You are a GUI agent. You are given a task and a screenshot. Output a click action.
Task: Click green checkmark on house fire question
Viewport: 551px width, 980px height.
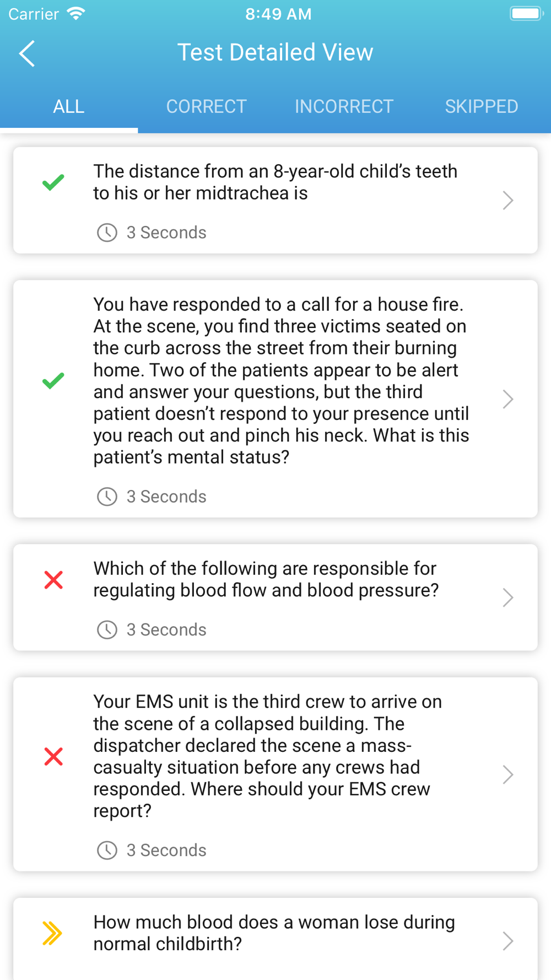53,381
